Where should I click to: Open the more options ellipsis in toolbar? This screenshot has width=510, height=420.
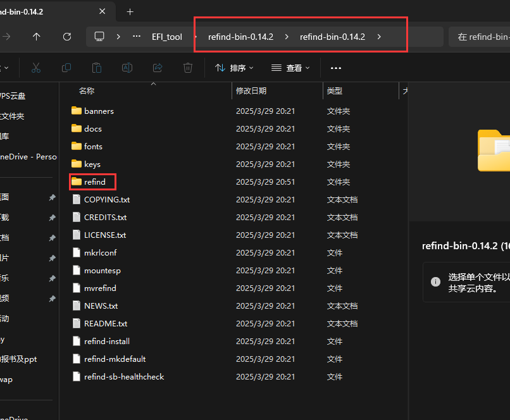pyautogui.click(x=335, y=68)
